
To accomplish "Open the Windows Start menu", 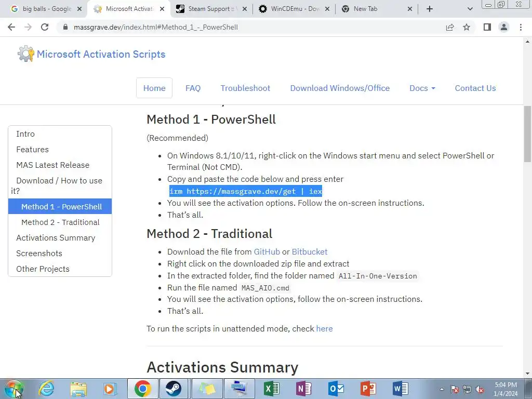I will click(14, 389).
